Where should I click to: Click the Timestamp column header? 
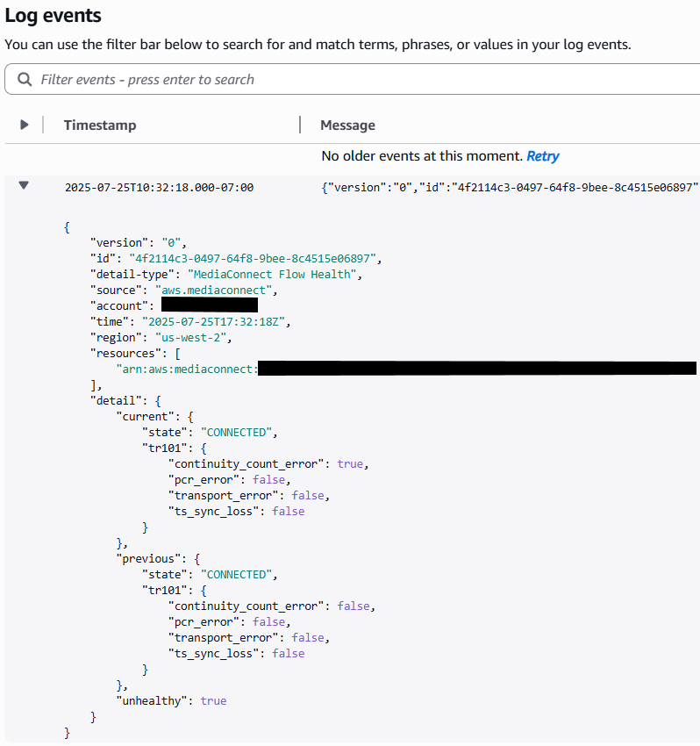pos(99,125)
